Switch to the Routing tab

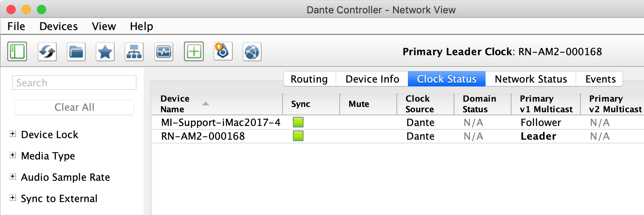click(x=309, y=79)
